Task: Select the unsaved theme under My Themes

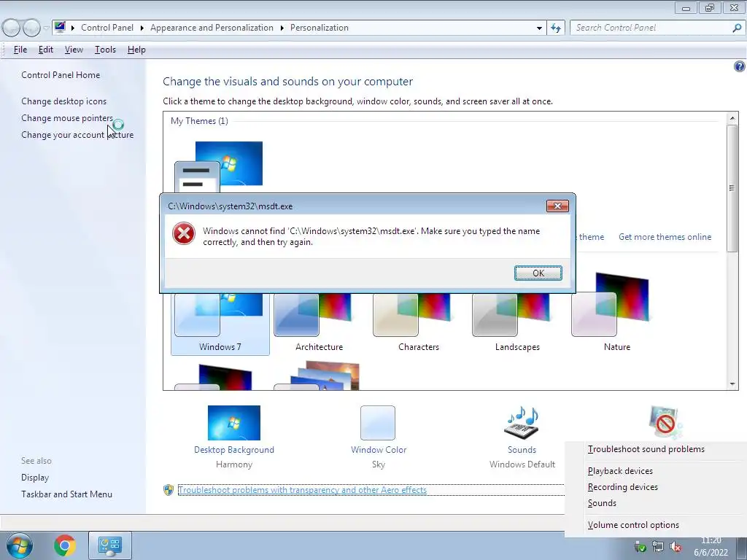Action: point(219,167)
